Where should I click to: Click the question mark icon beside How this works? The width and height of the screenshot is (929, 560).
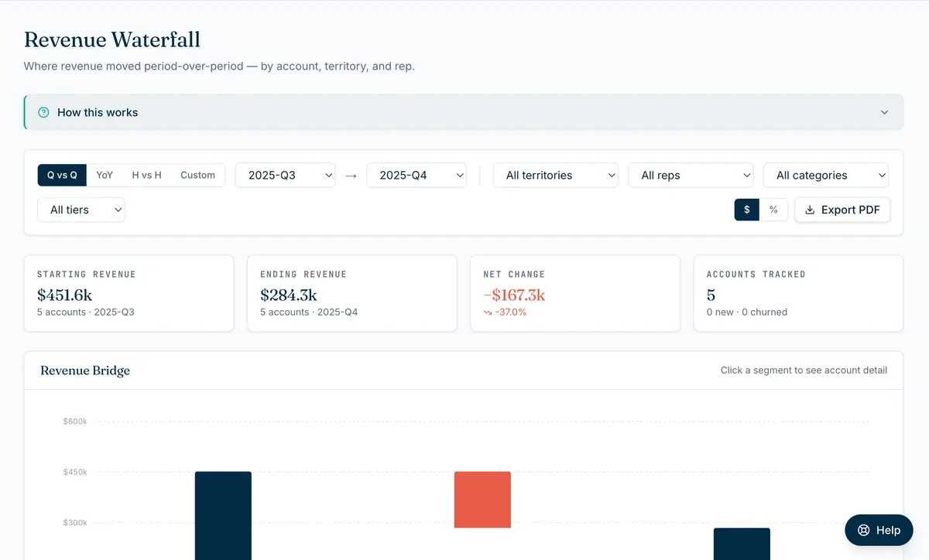point(43,112)
